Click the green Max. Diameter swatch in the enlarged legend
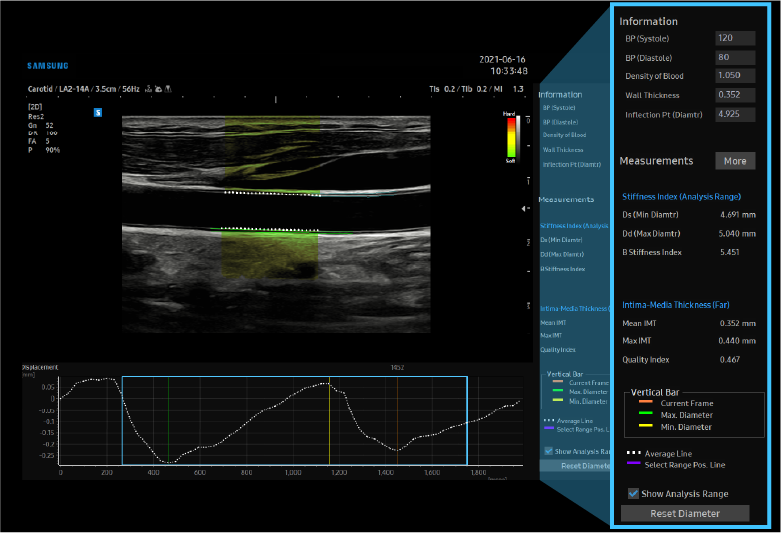Image resolution: width=781 pixels, height=533 pixels. click(648, 415)
